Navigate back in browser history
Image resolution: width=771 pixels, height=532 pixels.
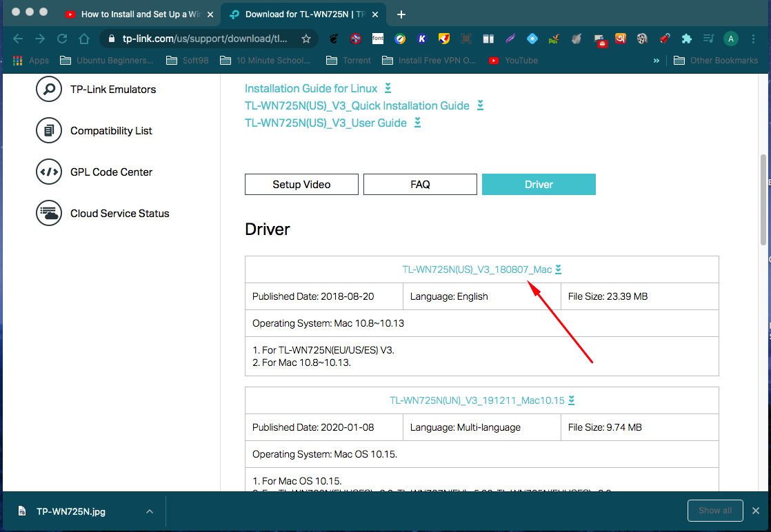tap(18, 39)
